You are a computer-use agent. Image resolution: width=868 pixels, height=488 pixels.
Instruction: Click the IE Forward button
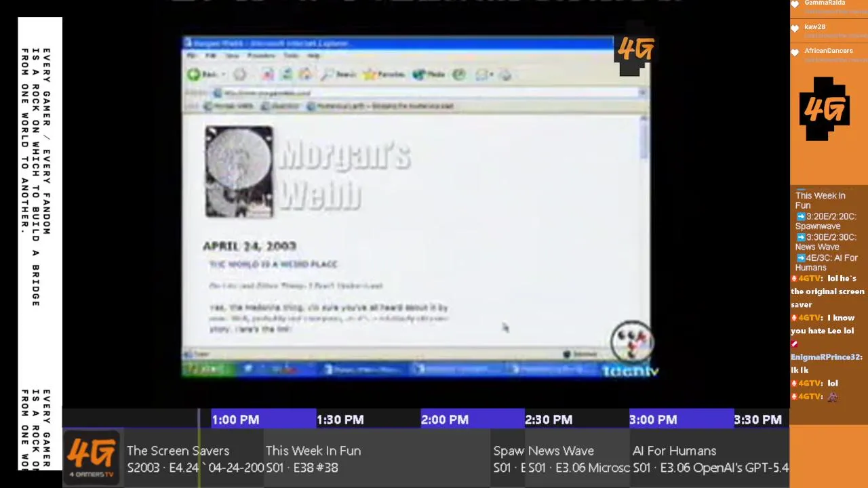pos(239,75)
